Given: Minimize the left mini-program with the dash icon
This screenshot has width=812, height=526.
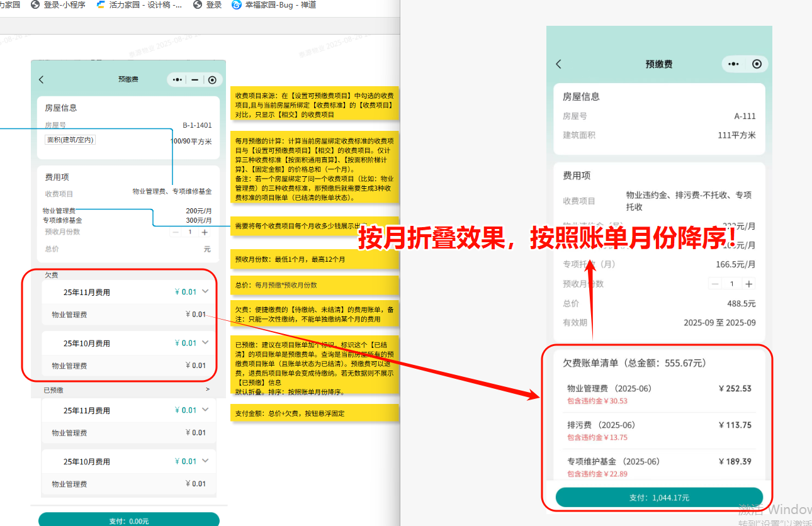Looking at the screenshot, I should coord(195,79).
